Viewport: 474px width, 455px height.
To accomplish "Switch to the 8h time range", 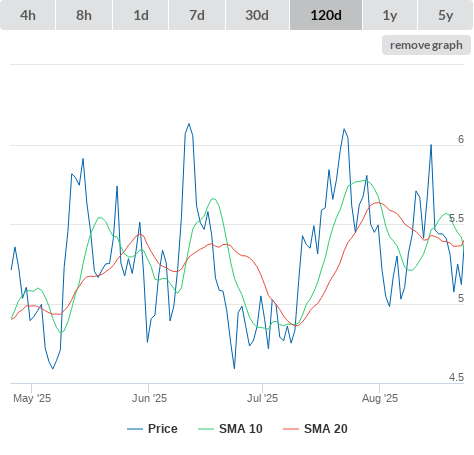I will [84, 15].
